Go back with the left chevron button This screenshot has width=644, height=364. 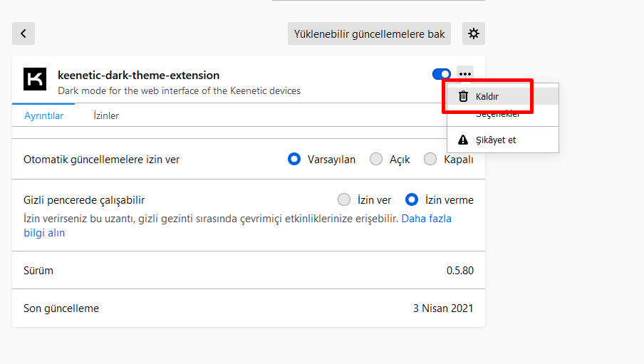(24, 33)
